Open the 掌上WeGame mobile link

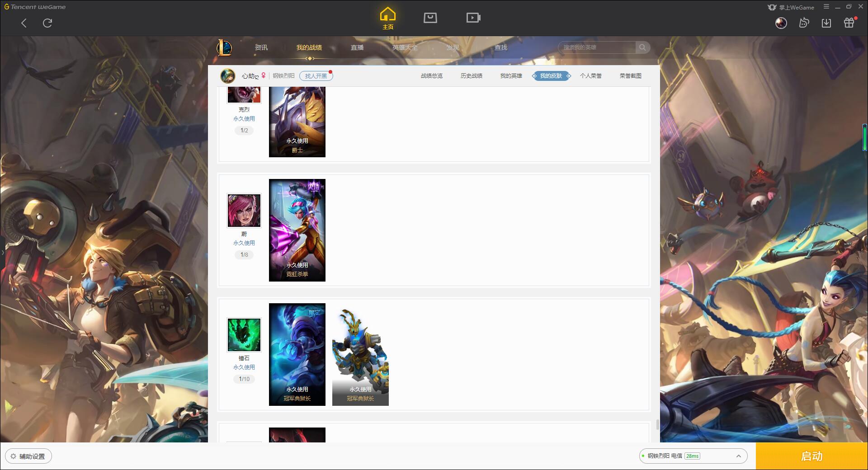tap(791, 7)
